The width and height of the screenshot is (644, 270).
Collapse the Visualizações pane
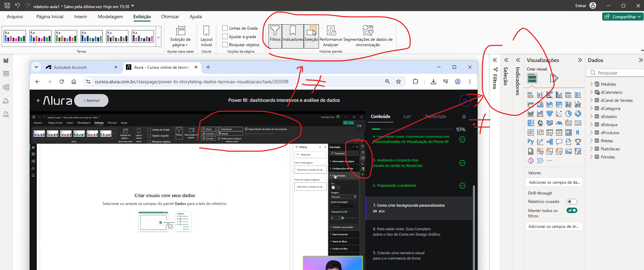[580, 60]
